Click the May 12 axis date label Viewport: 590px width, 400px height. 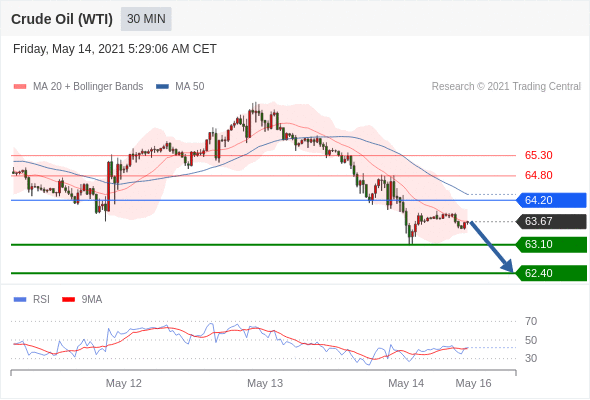123,383
